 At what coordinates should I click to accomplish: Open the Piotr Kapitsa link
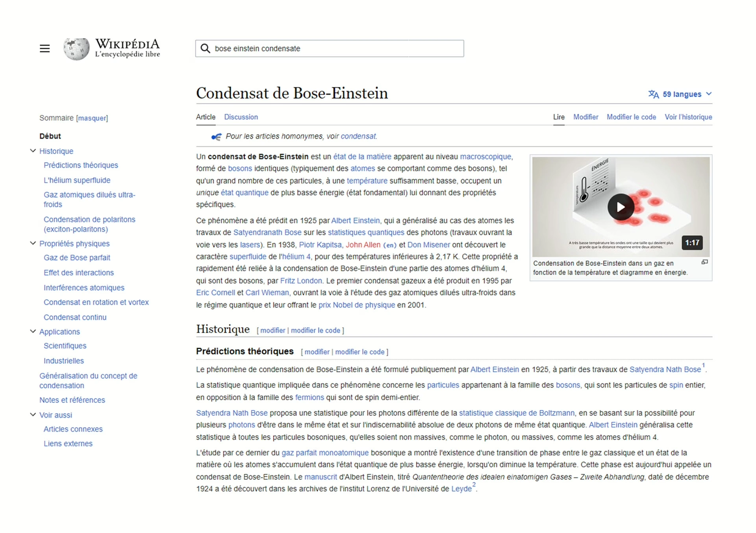320,245
